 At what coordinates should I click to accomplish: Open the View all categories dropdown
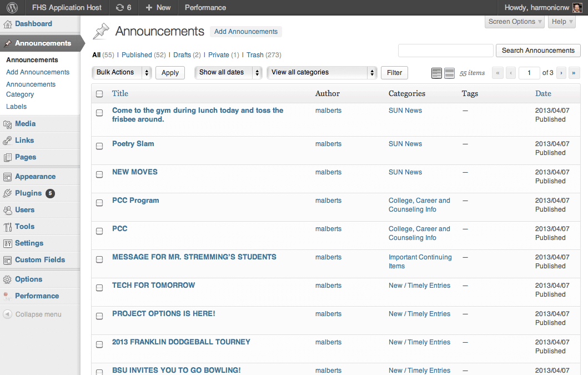tap(322, 72)
